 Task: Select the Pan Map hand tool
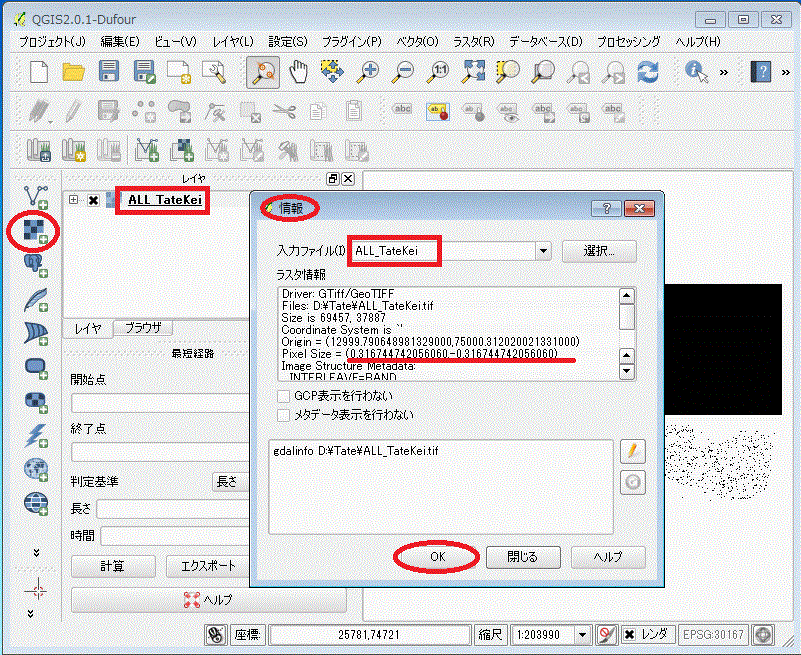298,72
